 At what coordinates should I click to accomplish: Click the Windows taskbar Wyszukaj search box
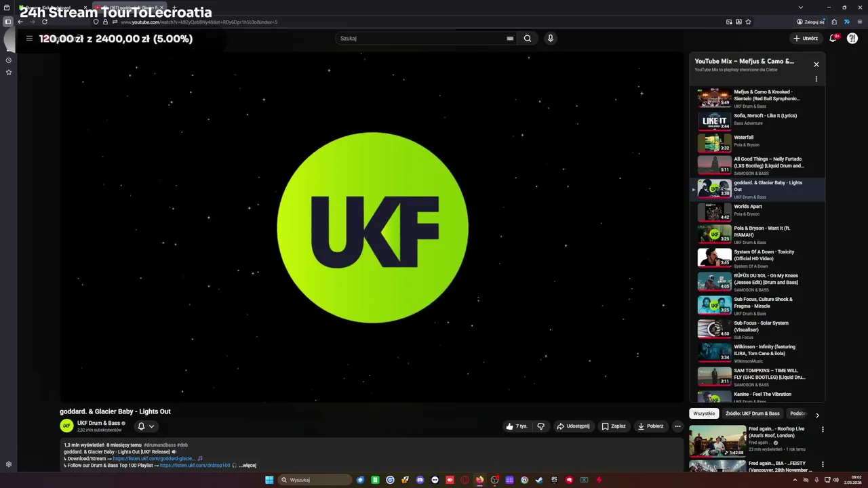coord(315,480)
